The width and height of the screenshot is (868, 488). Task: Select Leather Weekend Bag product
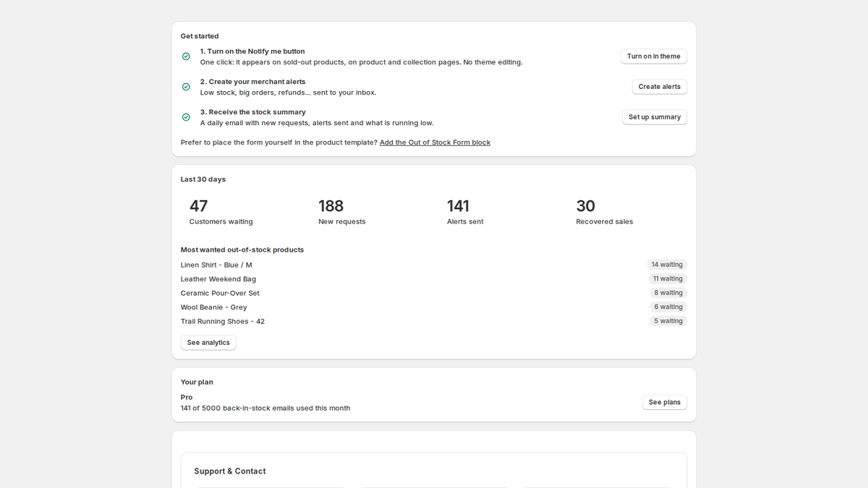coord(218,279)
